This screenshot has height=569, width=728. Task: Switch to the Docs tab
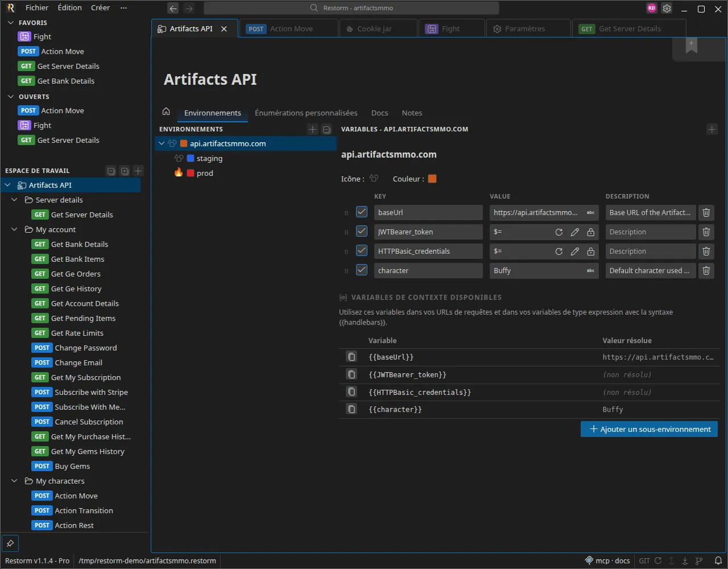click(x=379, y=113)
